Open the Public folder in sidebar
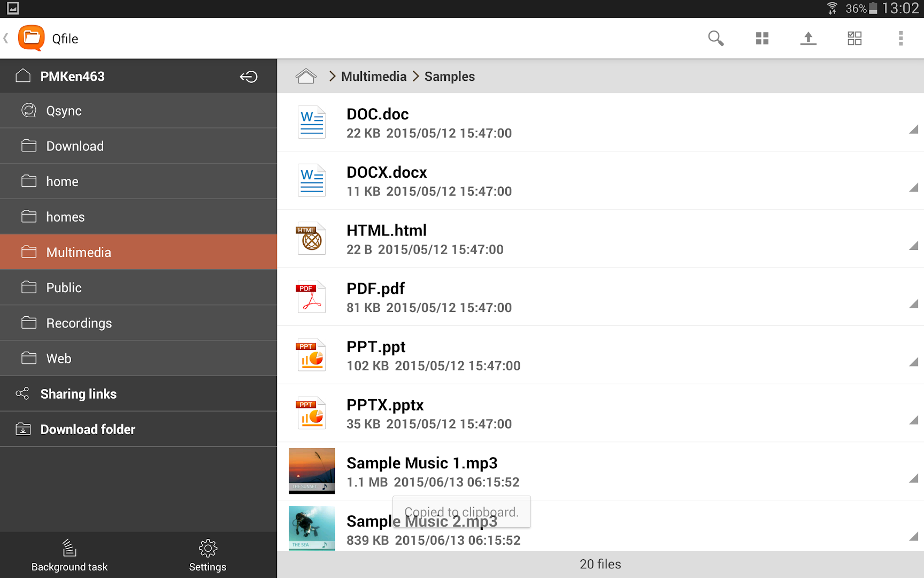924x578 pixels. 138,287
